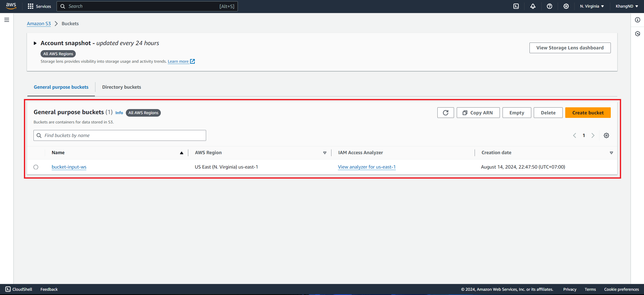This screenshot has width=644, height=295.
Task: Click the IAM Access Analyzer column header
Action: click(x=360, y=153)
